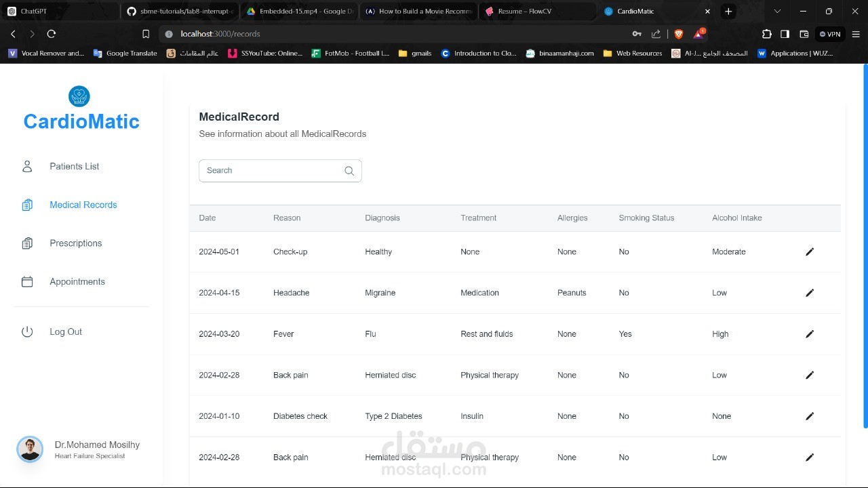Image resolution: width=868 pixels, height=488 pixels.
Task: Open the browser hamburger menu
Action: tap(856, 34)
